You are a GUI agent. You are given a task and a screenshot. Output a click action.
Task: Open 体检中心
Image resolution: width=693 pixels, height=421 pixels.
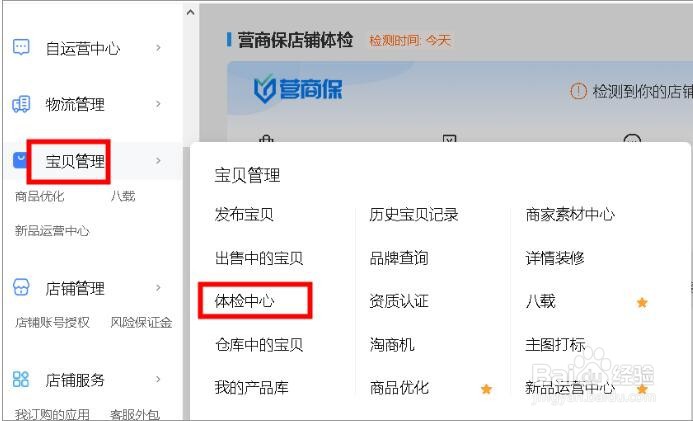[244, 301]
